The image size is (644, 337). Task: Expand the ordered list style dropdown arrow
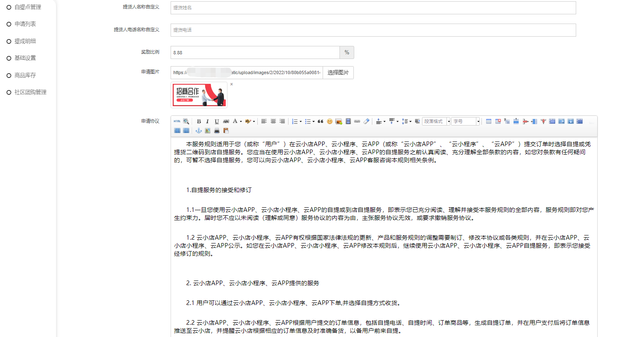[x=300, y=122]
